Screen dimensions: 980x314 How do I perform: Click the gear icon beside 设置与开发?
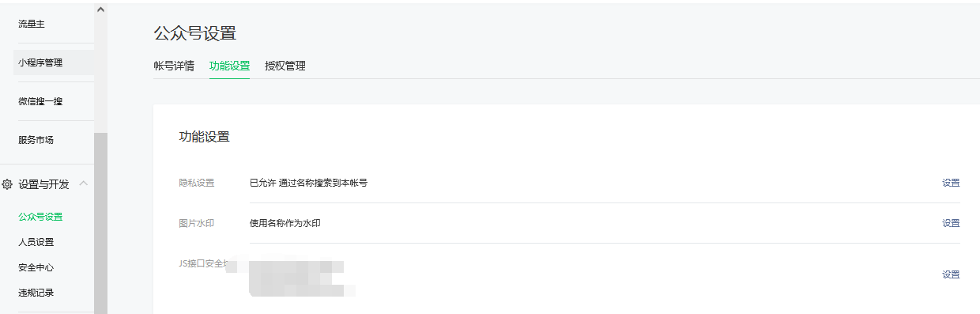[7, 184]
